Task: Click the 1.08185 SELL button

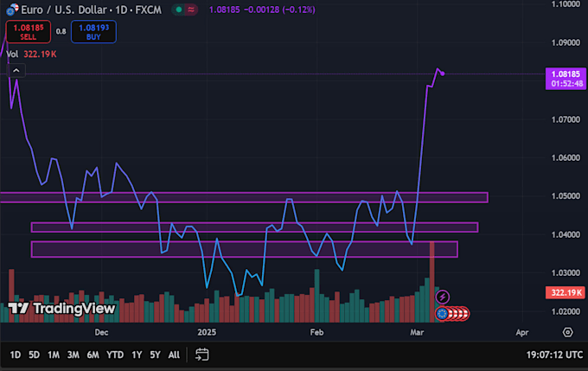Action: point(29,32)
